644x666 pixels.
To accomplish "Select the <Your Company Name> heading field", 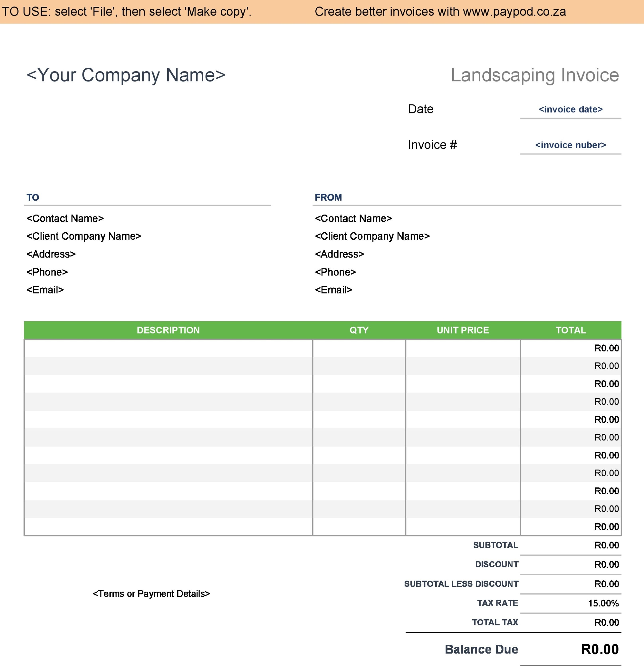I will click(x=126, y=75).
